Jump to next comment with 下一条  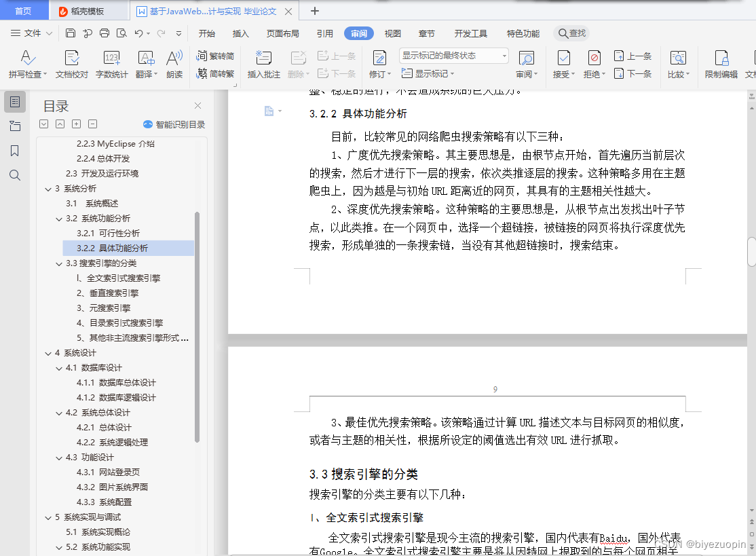[337, 74]
